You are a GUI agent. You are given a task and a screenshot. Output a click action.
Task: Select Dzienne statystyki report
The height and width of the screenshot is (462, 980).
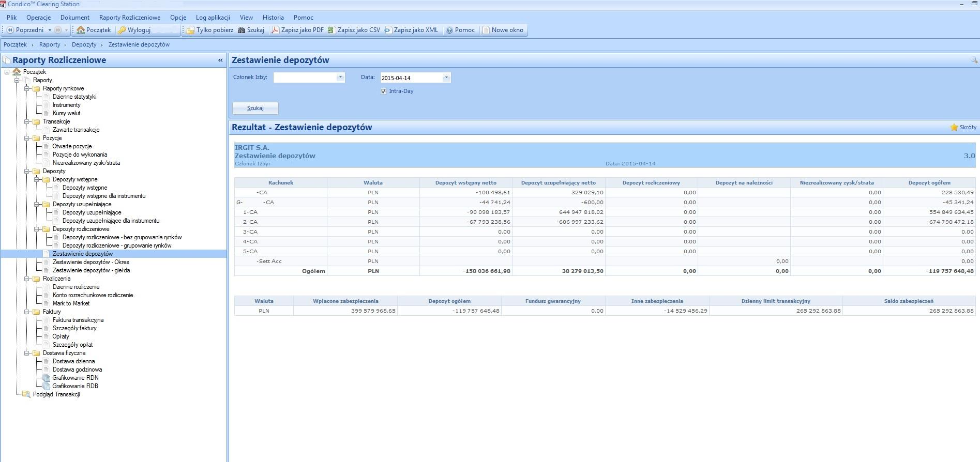pyautogui.click(x=74, y=97)
